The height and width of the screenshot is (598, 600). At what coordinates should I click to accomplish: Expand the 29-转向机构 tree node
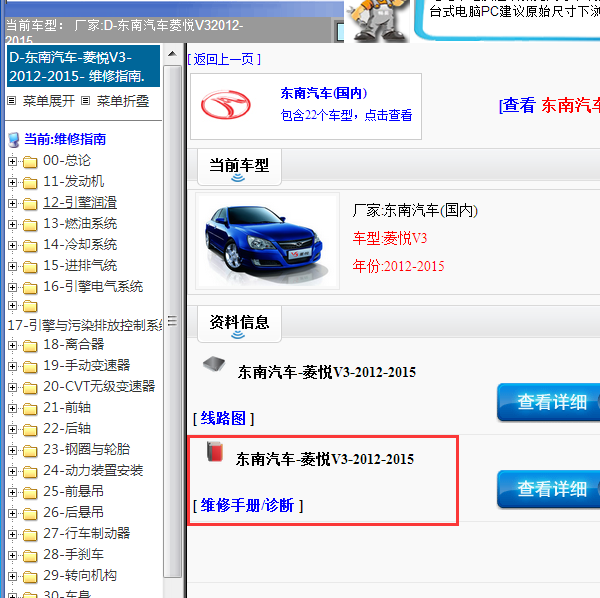point(12,576)
